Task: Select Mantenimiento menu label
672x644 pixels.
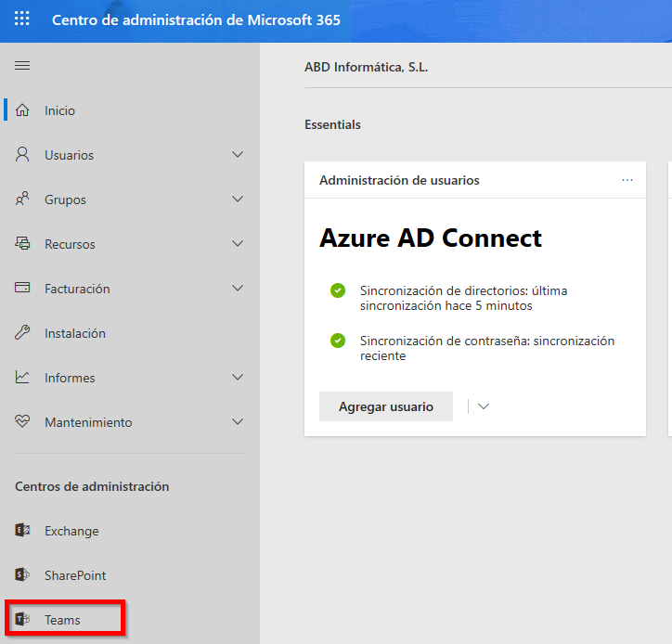Action: (88, 422)
